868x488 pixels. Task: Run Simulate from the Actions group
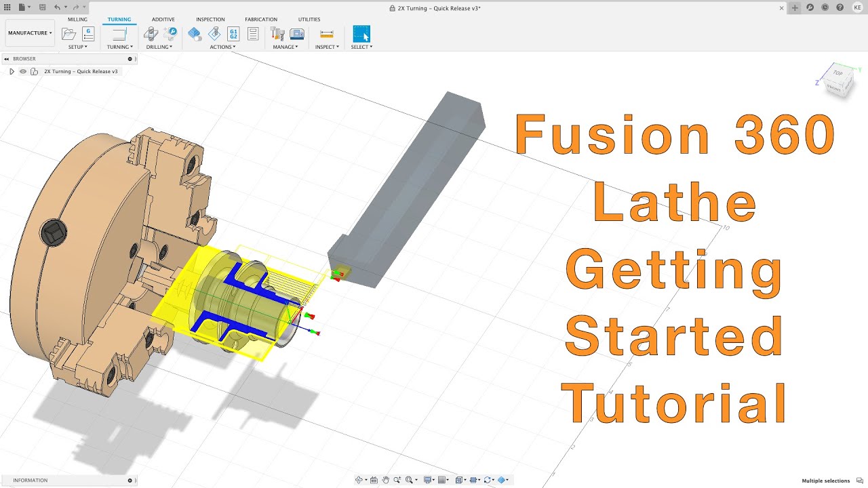click(x=195, y=34)
